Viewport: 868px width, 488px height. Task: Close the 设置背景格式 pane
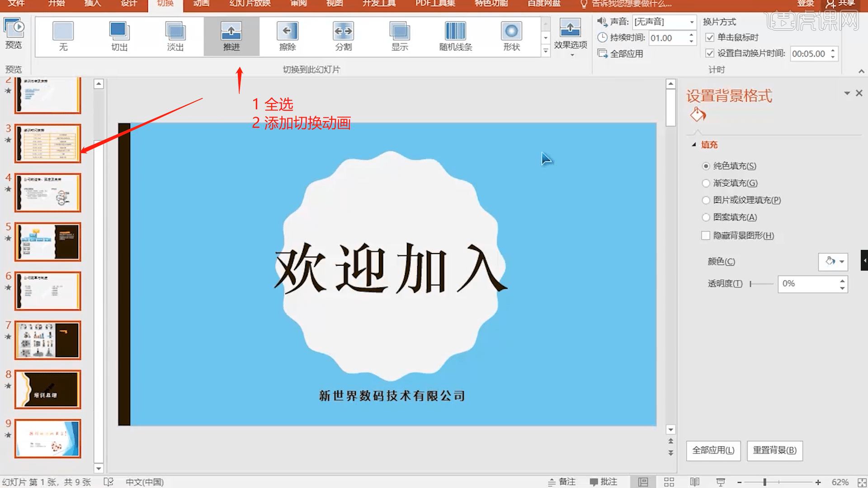(x=859, y=93)
